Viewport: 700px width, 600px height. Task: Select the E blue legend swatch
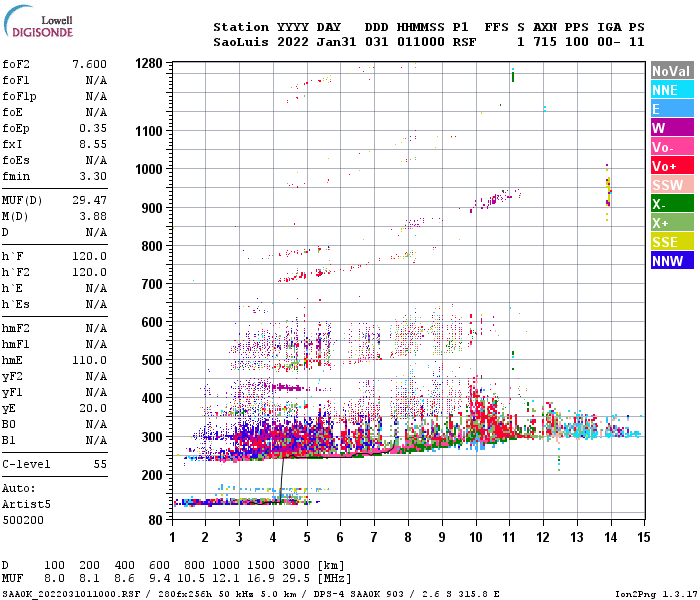point(672,109)
